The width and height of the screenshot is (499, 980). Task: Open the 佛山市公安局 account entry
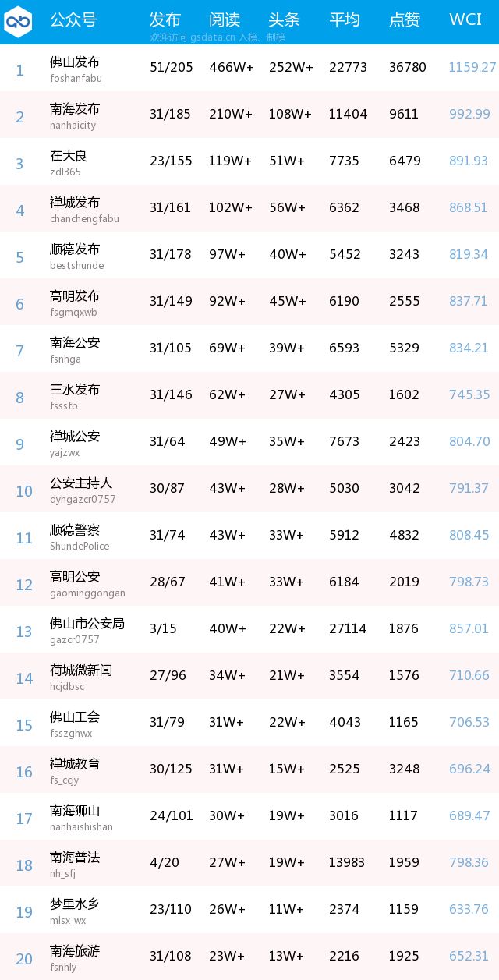point(87,630)
